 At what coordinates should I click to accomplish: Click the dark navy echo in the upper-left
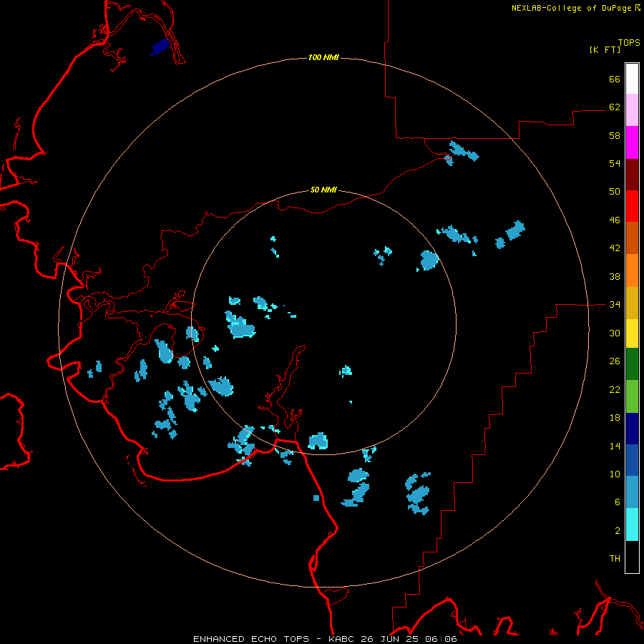coord(160,47)
